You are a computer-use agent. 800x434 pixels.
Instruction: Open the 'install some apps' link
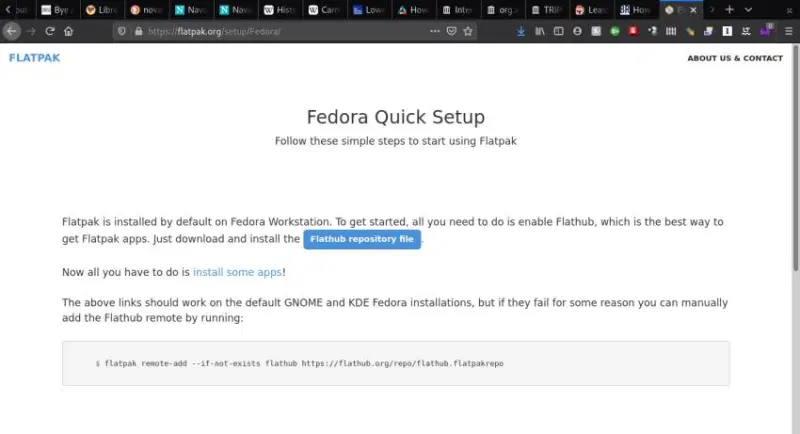click(237, 271)
